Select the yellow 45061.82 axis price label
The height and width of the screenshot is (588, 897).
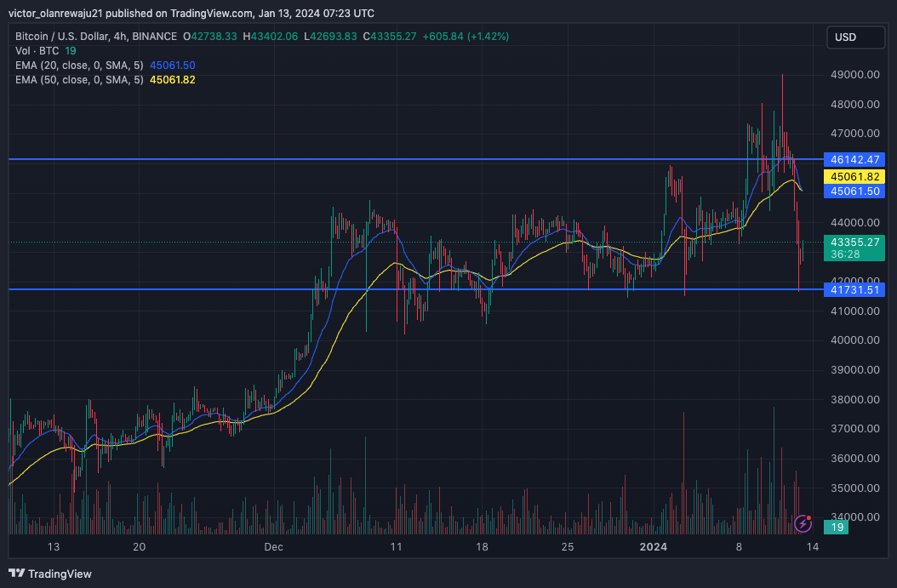[x=854, y=177]
